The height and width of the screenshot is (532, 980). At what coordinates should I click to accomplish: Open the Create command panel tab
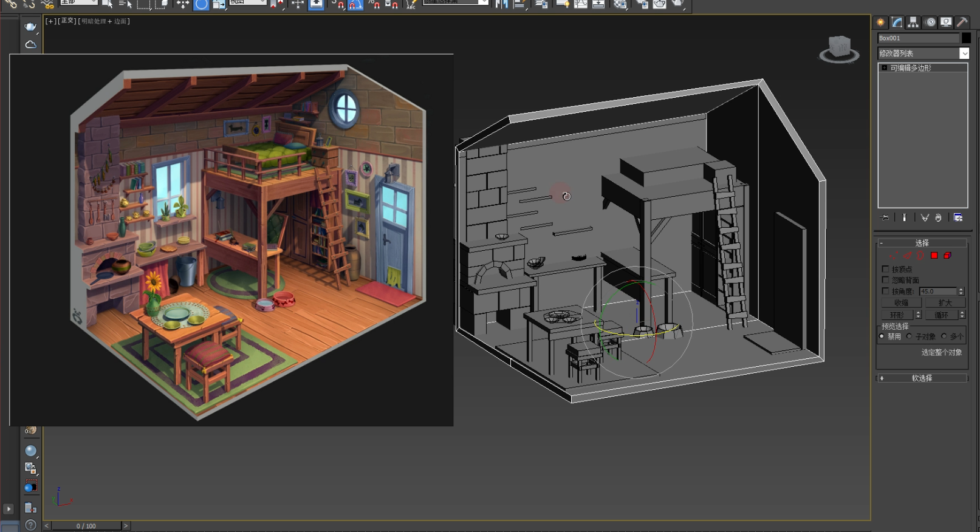(880, 22)
